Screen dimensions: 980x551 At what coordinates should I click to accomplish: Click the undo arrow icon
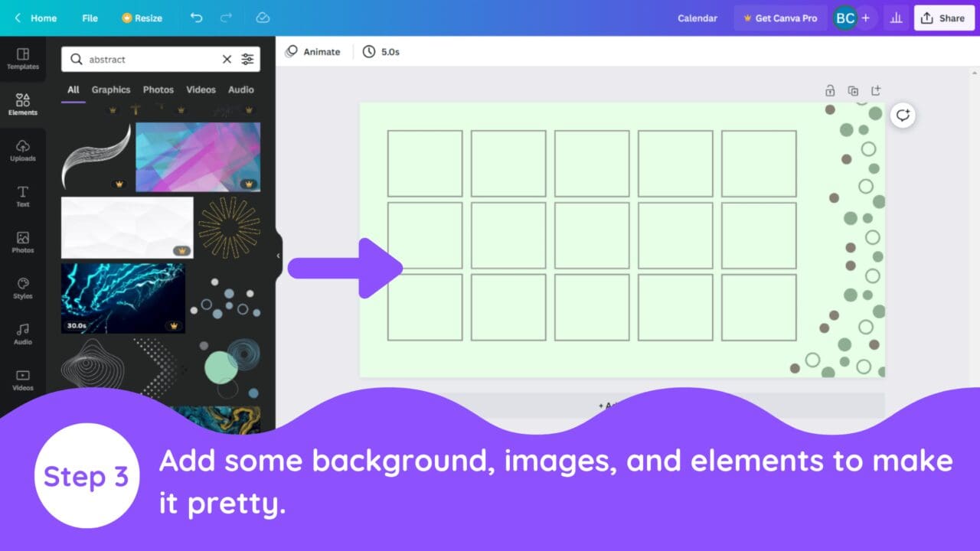coord(197,18)
